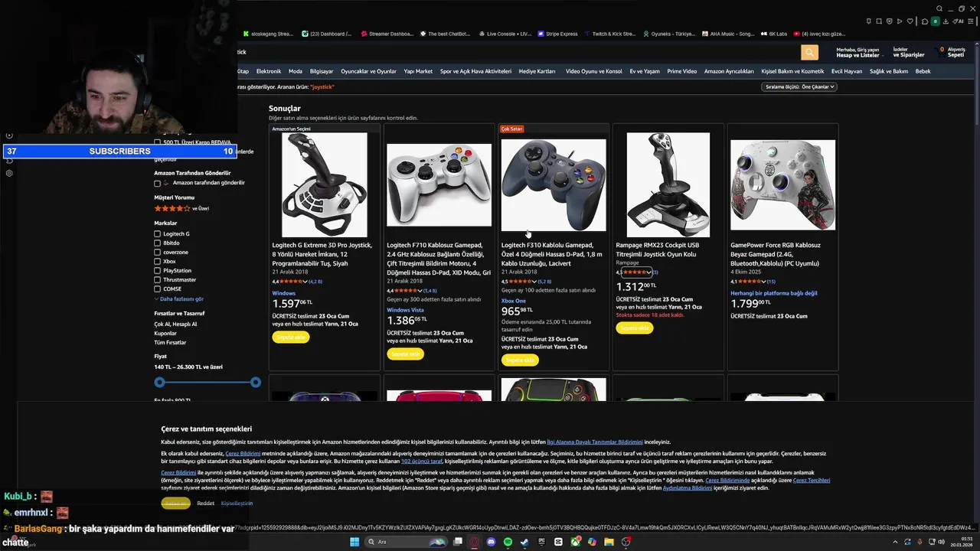Click Reddet on the cookie banner
The width and height of the screenshot is (980, 551).
(205, 504)
